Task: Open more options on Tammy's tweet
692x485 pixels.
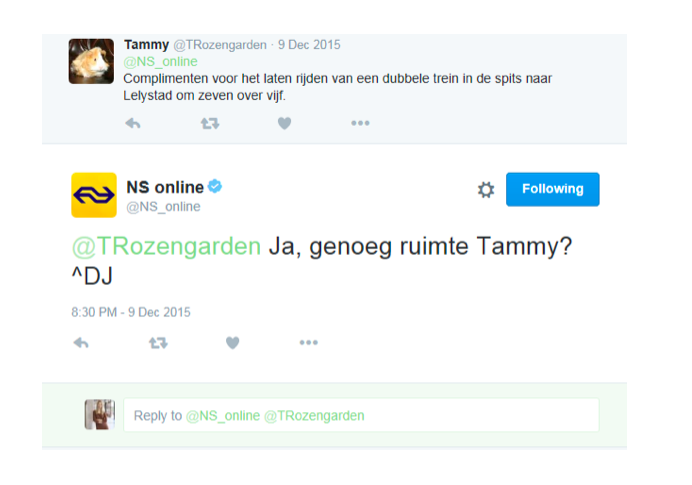Action: click(x=360, y=123)
